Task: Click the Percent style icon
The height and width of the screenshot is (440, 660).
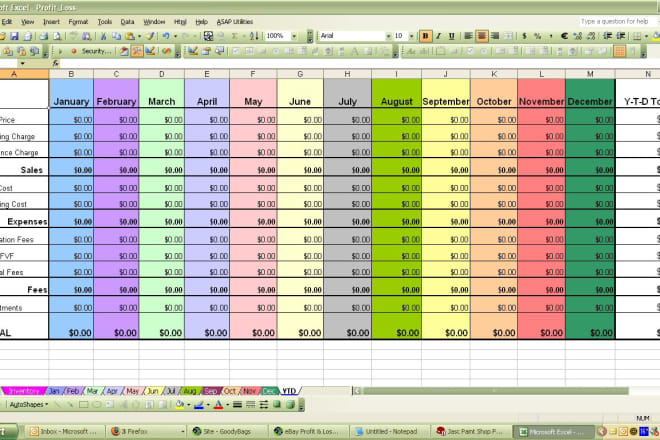Action: coord(537,36)
